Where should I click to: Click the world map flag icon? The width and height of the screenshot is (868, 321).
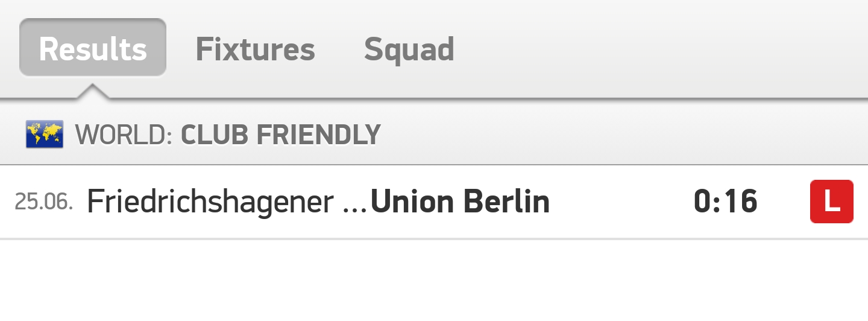pos(45,134)
